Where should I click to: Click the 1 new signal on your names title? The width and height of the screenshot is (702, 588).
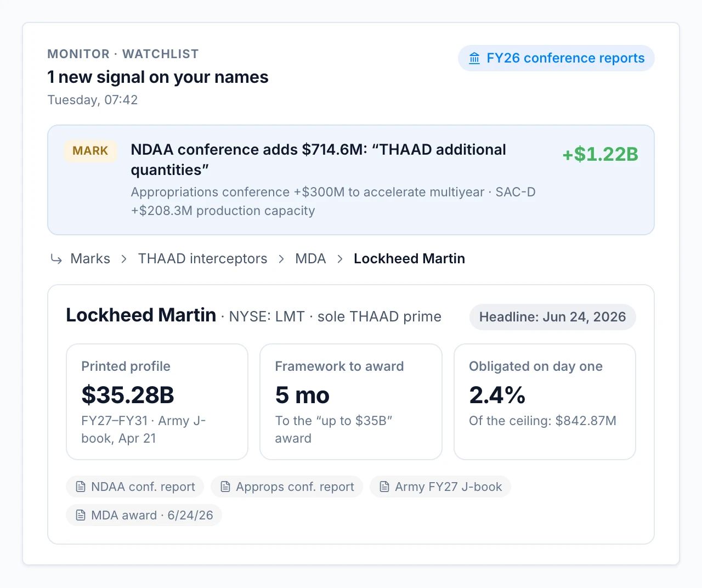[158, 77]
